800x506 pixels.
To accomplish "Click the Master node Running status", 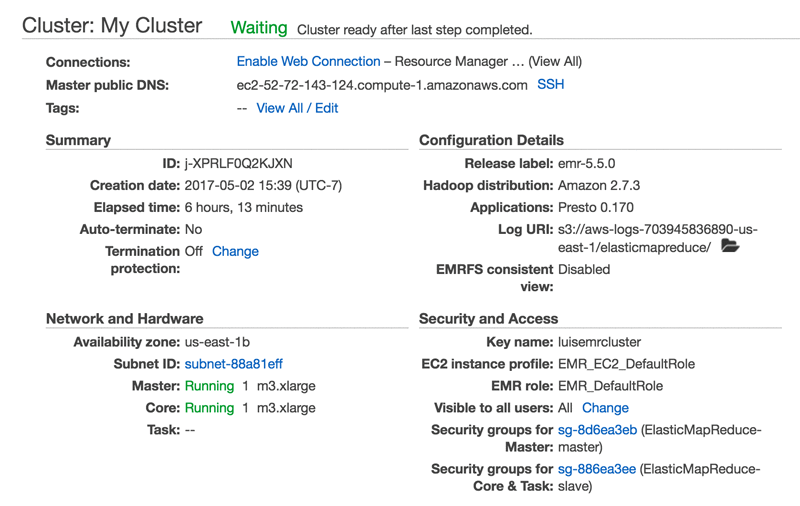I will tap(209, 386).
